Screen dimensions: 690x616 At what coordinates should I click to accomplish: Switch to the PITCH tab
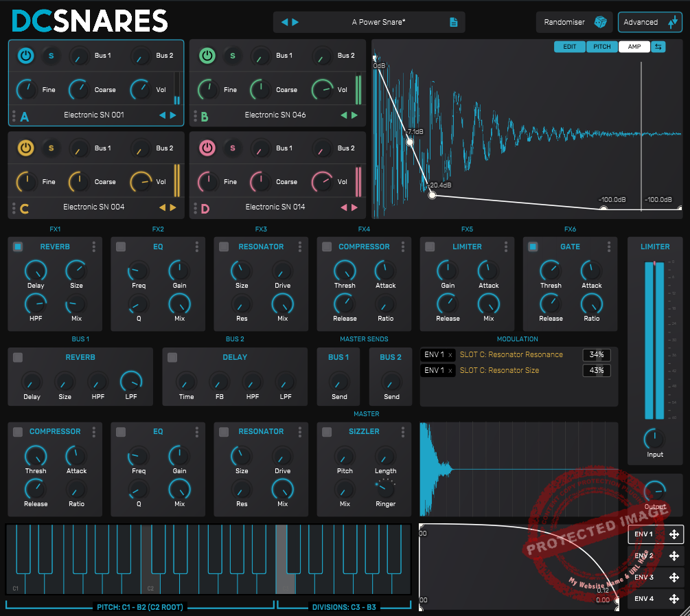tap(601, 47)
